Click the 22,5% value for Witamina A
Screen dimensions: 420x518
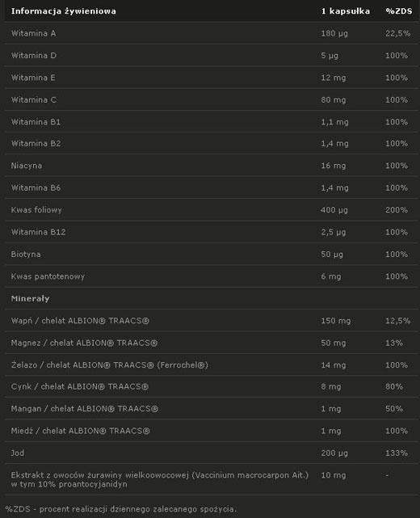pyautogui.click(x=397, y=33)
